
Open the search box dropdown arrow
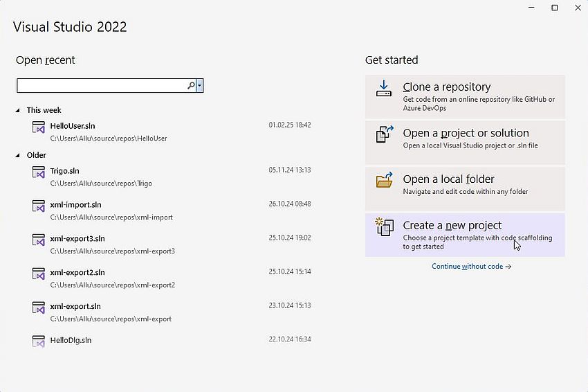click(199, 86)
